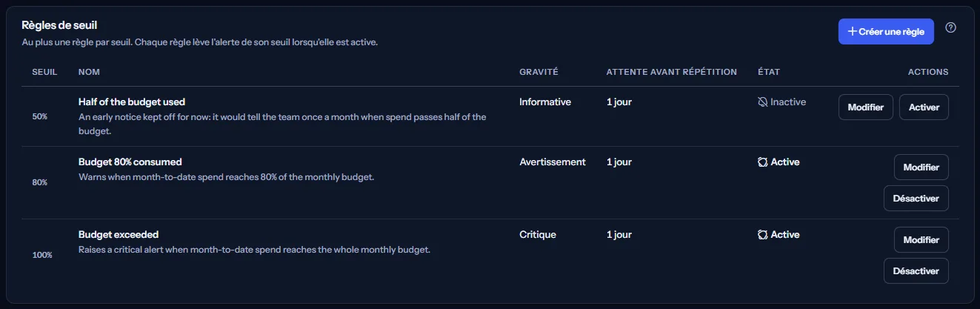Screen dimensions: 980x309
Task: Click the Active status icon on the 100% rule
Action: pos(763,234)
